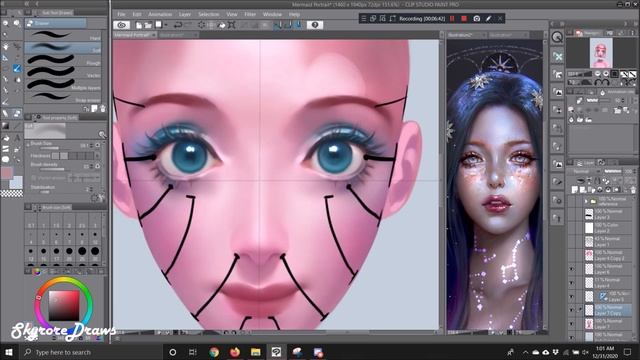
Task: Show Layer 4 Copy 2 via visibility box
Action: (571, 256)
